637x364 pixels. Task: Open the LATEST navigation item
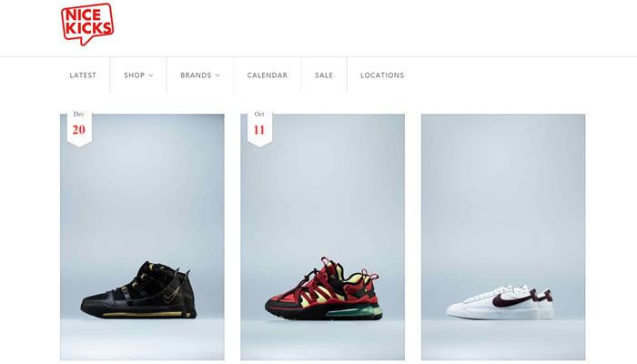coord(83,76)
